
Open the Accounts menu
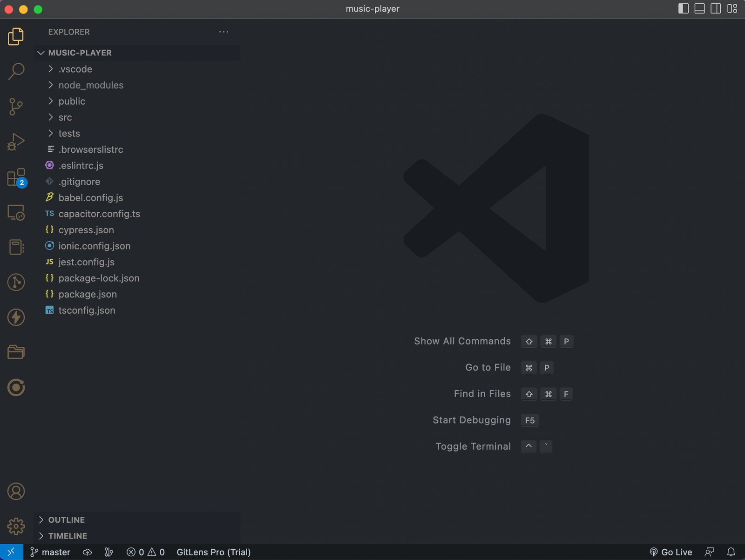coord(16,492)
